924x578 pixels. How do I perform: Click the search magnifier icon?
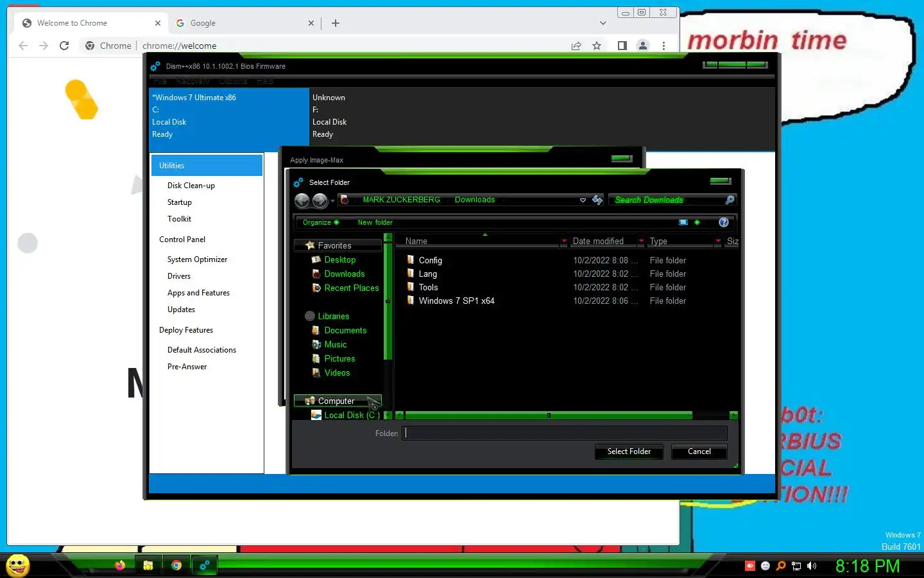pos(730,200)
